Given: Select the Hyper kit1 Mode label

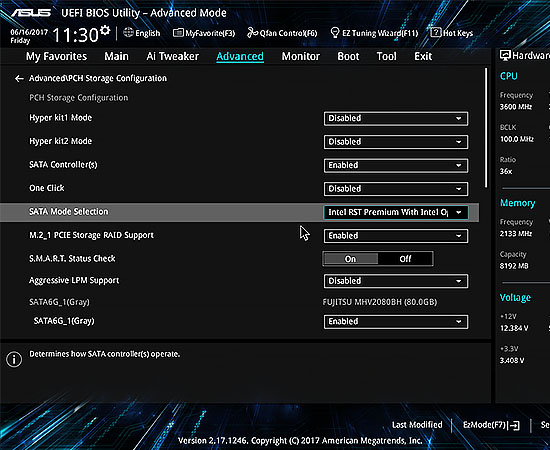Looking at the screenshot, I should (x=60, y=118).
